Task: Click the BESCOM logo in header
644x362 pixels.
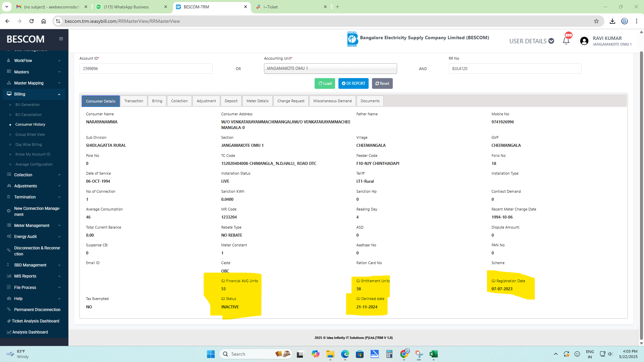Action: click(x=353, y=39)
